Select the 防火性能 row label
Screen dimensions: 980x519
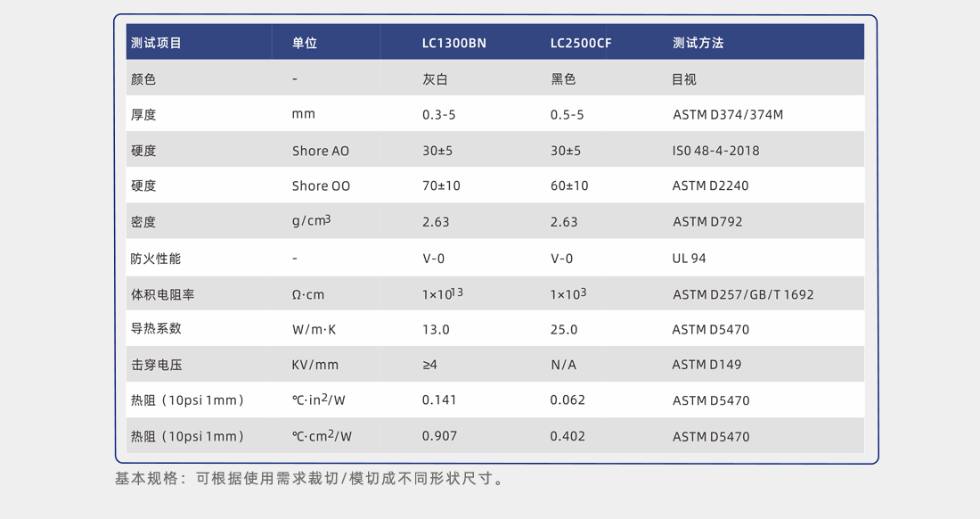(x=156, y=259)
